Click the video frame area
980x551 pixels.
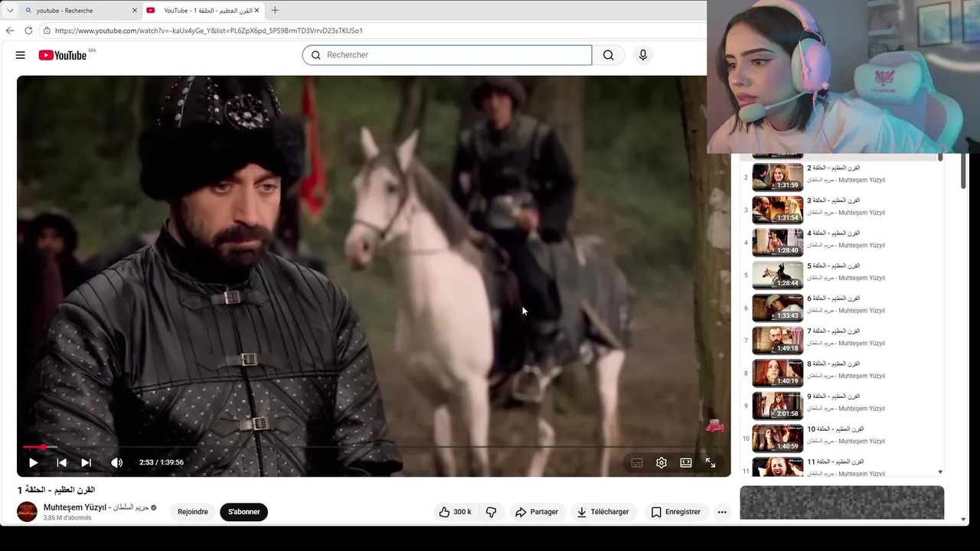(374, 275)
